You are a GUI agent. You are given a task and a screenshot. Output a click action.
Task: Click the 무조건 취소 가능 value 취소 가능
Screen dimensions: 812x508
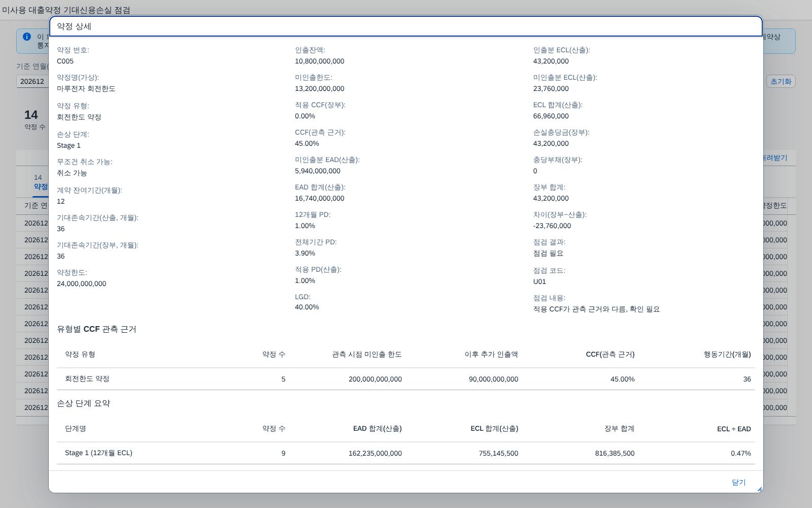tap(72, 173)
